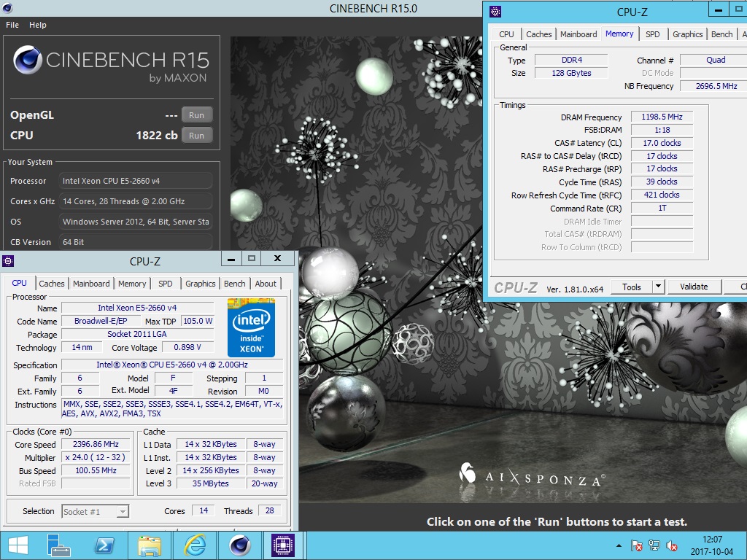Click the 1822 cb CPU score
The height and width of the screenshot is (560, 747).
point(157,135)
